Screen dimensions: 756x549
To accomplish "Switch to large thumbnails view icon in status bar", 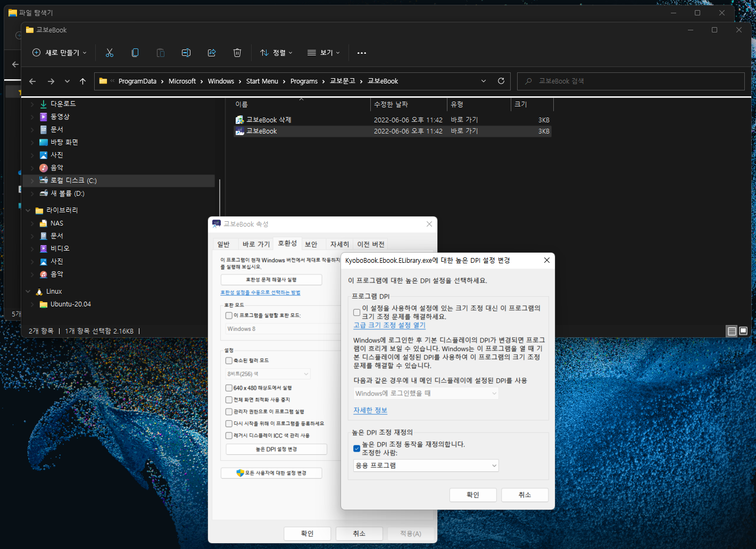I will point(743,331).
